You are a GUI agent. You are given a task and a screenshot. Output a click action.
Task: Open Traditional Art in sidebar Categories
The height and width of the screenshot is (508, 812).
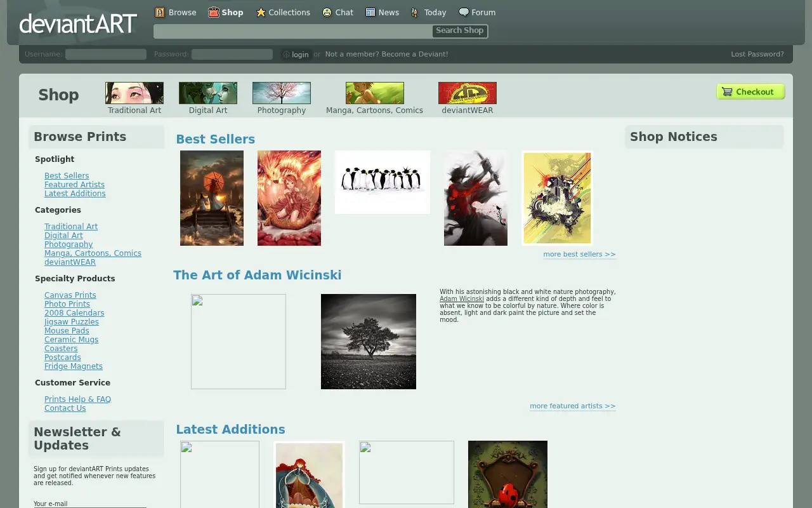click(71, 227)
